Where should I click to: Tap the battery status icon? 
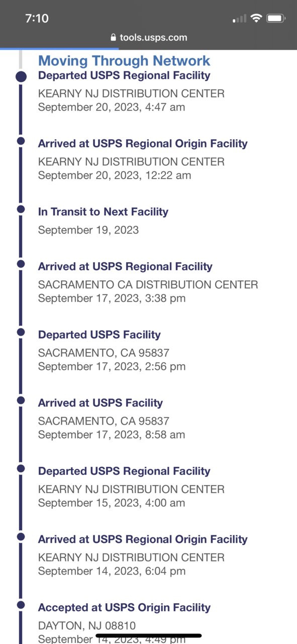[276, 19]
